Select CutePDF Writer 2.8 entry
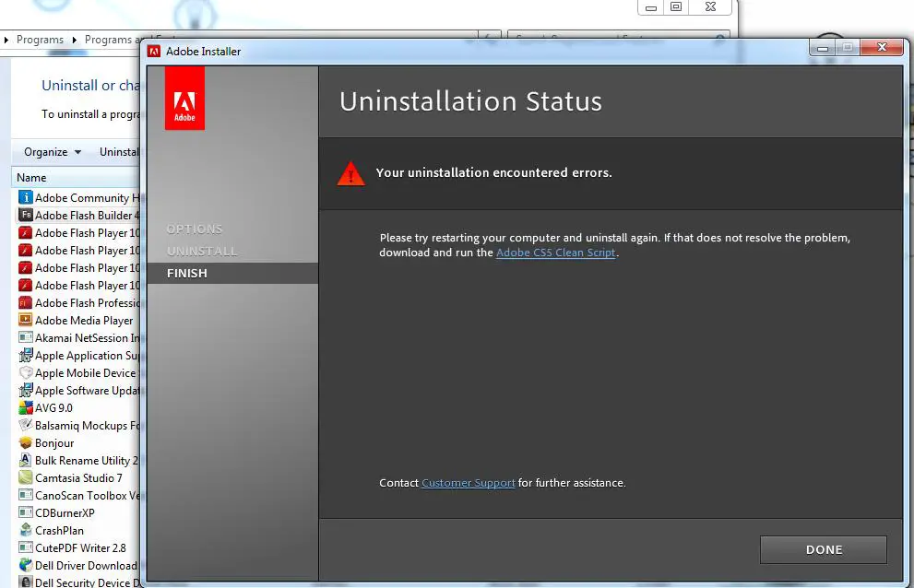This screenshot has height=588, width=914. 80,548
